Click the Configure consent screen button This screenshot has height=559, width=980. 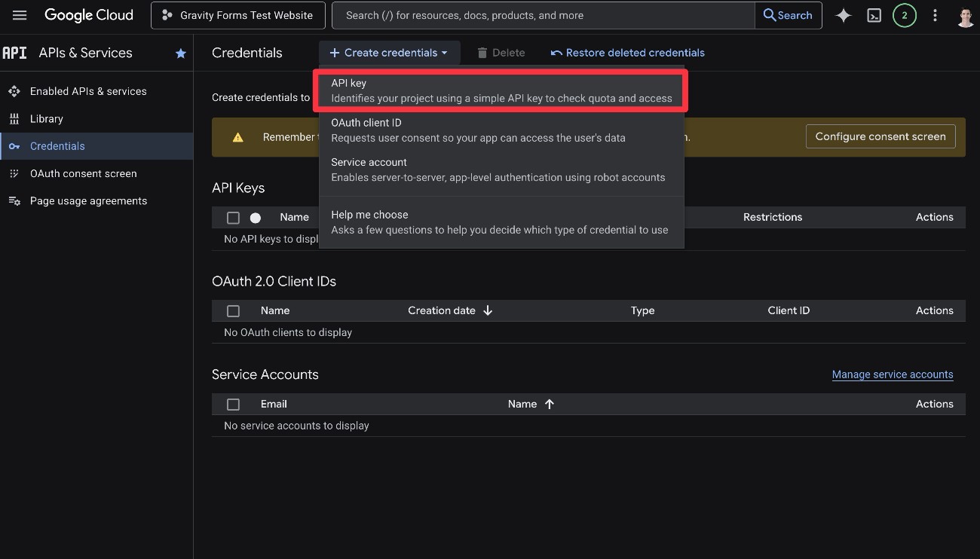880,136
